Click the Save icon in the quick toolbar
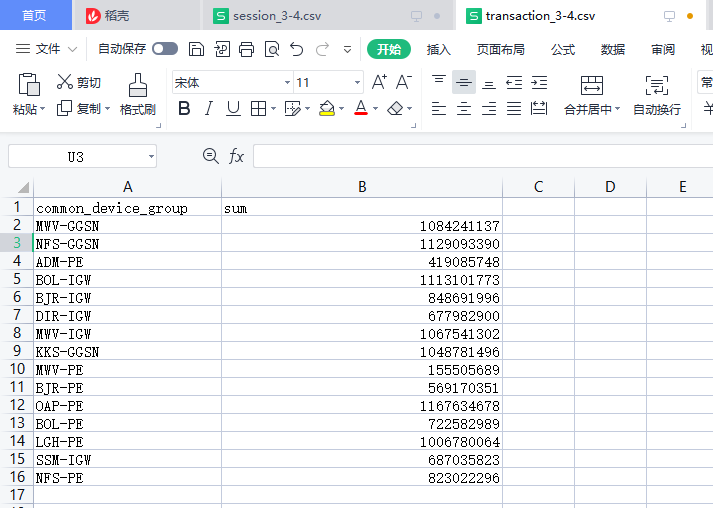Viewport: 713px width, 508px height. tap(197, 49)
